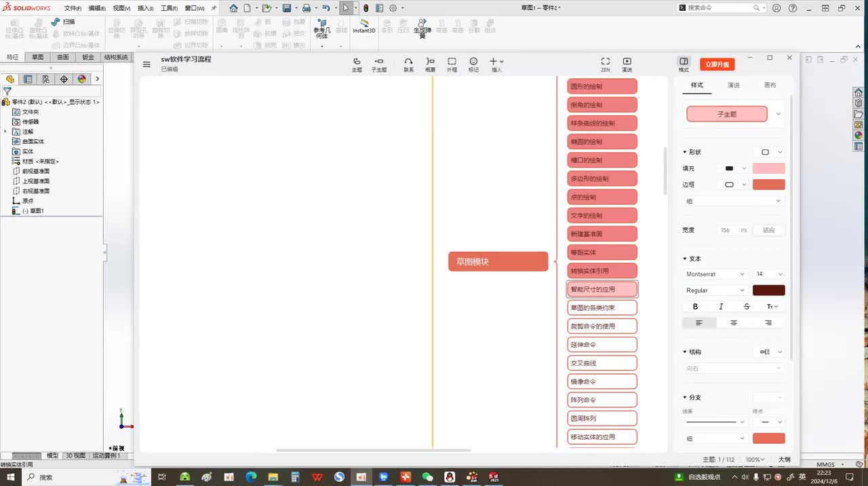The width and height of the screenshot is (868, 486).
Task: Open the structure layout dropdown
Action: point(770,352)
